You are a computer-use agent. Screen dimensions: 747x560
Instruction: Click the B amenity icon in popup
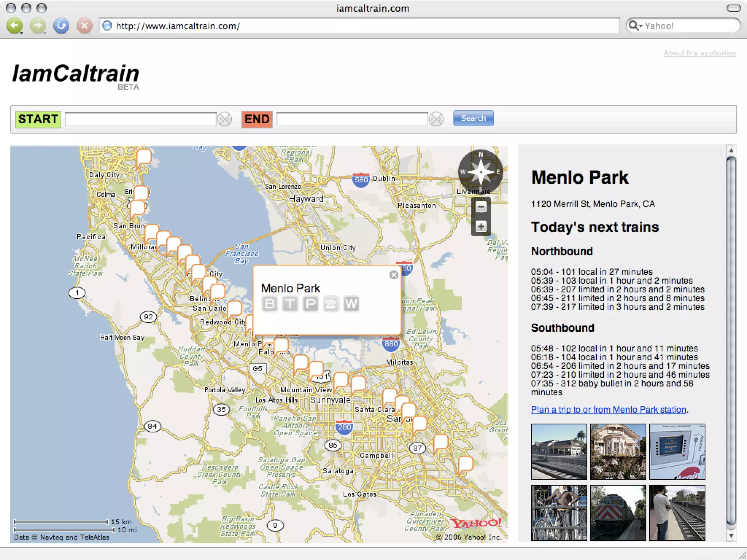(x=270, y=304)
